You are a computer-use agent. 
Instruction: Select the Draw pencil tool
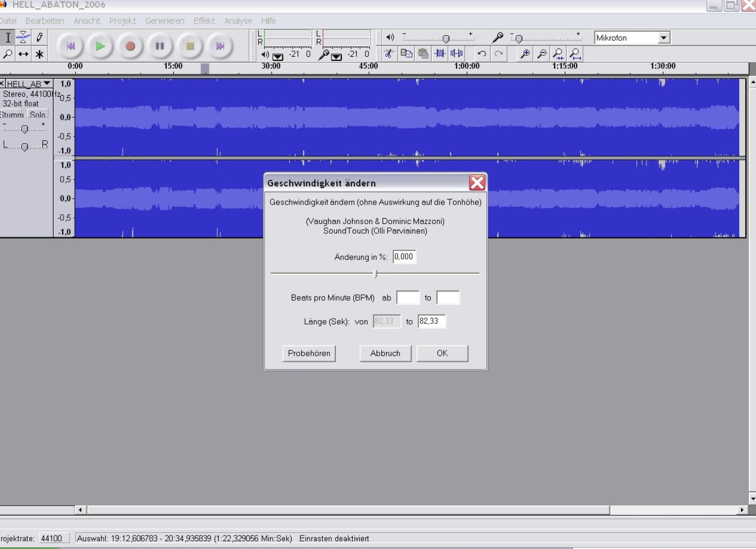(39, 37)
